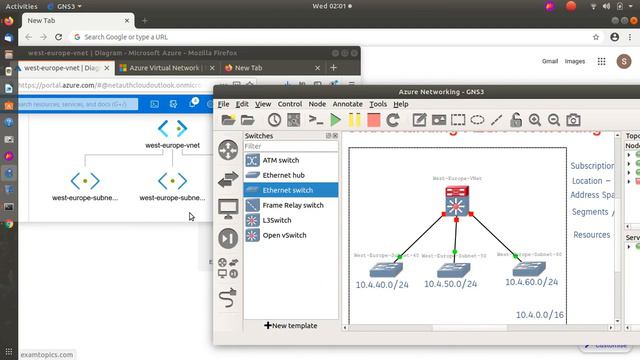The height and width of the screenshot is (360, 640).
Task: Browse switches in GNS3 device sidebar
Action: tap(228, 179)
